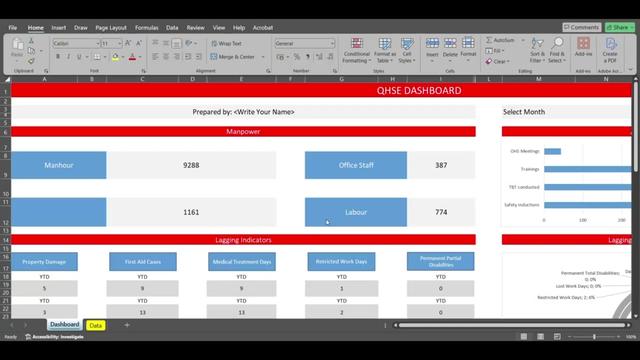Screen dimensions: 640x360
Task: Switch to the Data ribbon tab
Action: tap(172, 28)
